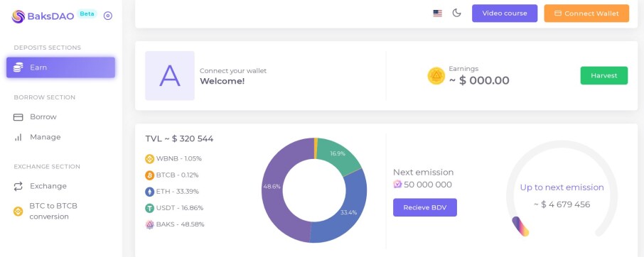
Task: Open the Earn section
Action: click(x=61, y=67)
